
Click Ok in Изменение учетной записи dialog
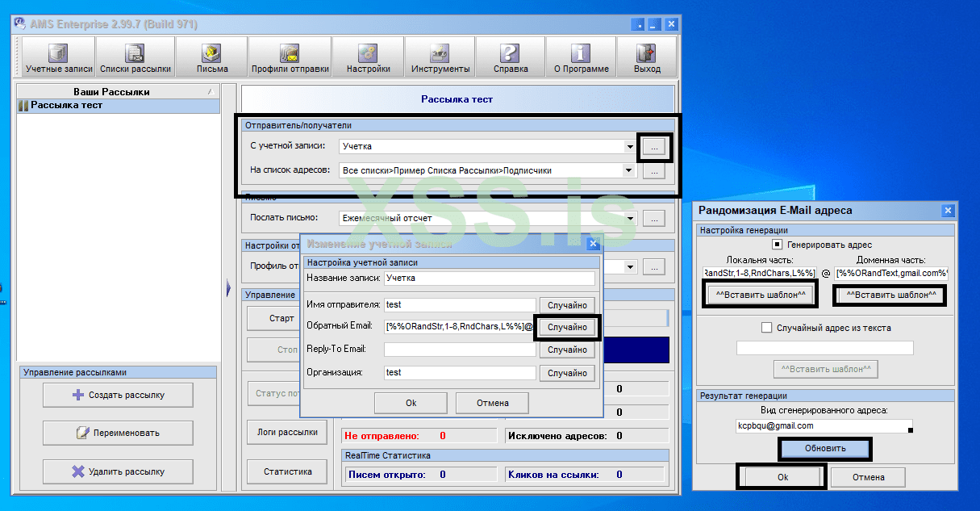tap(411, 403)
